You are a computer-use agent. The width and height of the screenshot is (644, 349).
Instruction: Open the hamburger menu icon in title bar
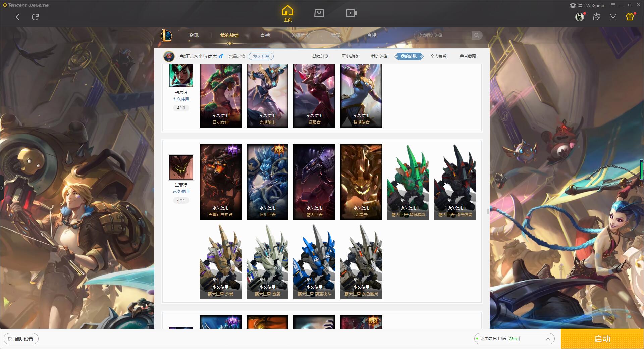click(x=613, y=5)
